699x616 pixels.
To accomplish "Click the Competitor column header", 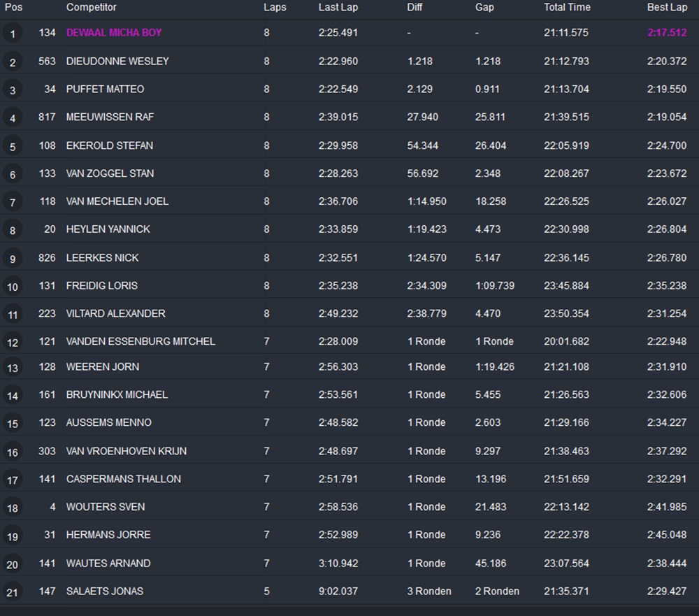I will pyautogui.click(x=92, y=7).
